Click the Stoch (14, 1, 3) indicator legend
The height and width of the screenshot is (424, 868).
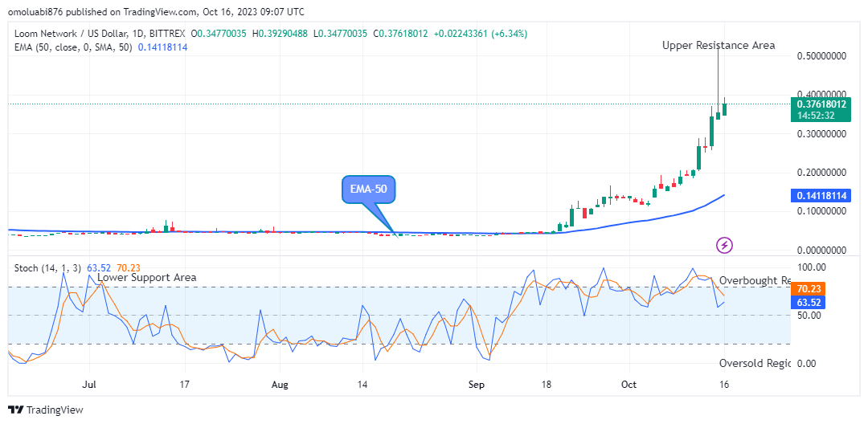tap(47, 268)
